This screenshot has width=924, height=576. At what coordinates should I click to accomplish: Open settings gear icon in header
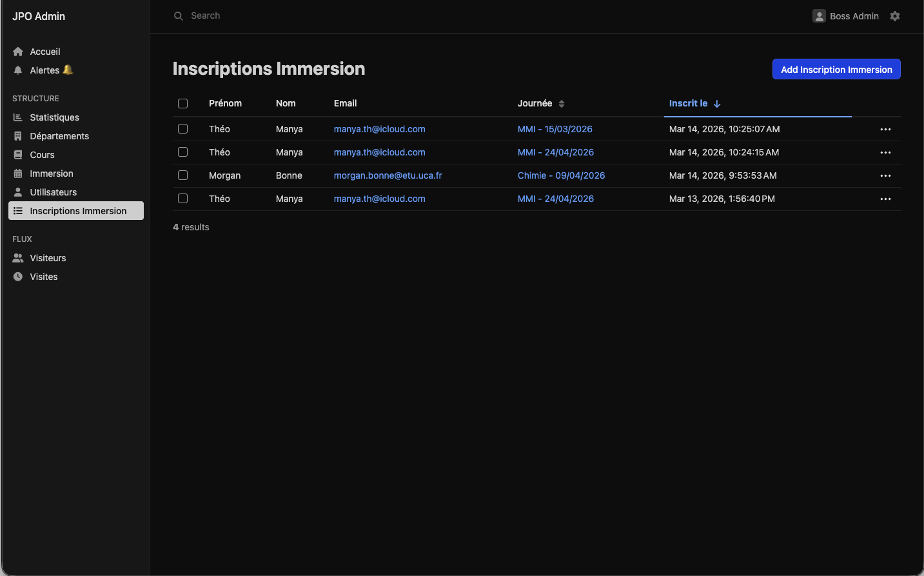[x=895, y=16]
